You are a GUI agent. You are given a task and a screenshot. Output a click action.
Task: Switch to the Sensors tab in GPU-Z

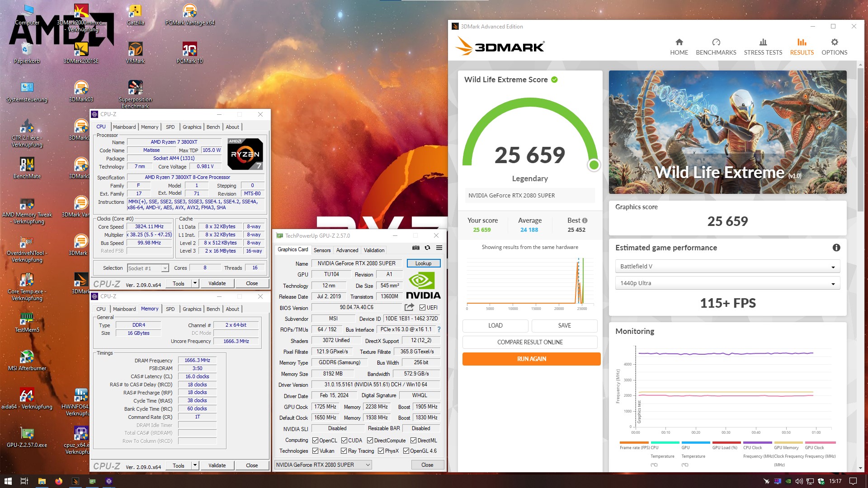coord(322,250)
